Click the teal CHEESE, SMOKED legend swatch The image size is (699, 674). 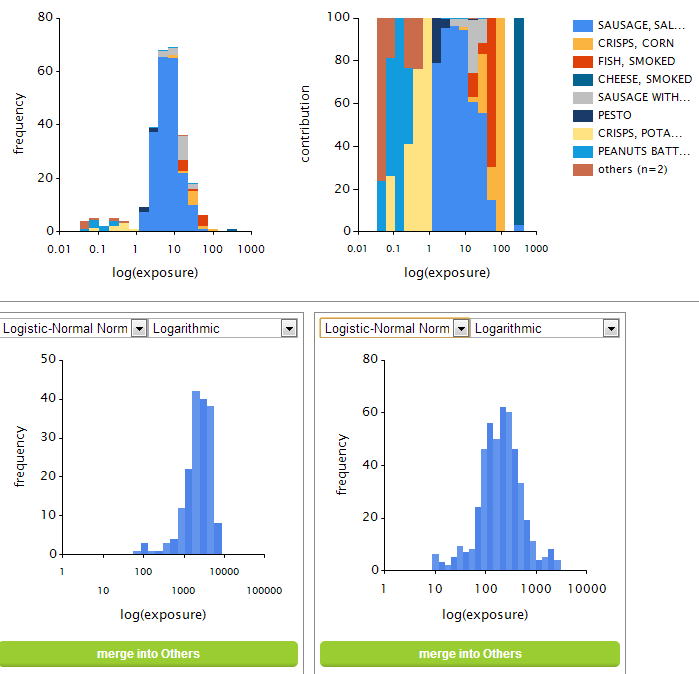[583, 79]
